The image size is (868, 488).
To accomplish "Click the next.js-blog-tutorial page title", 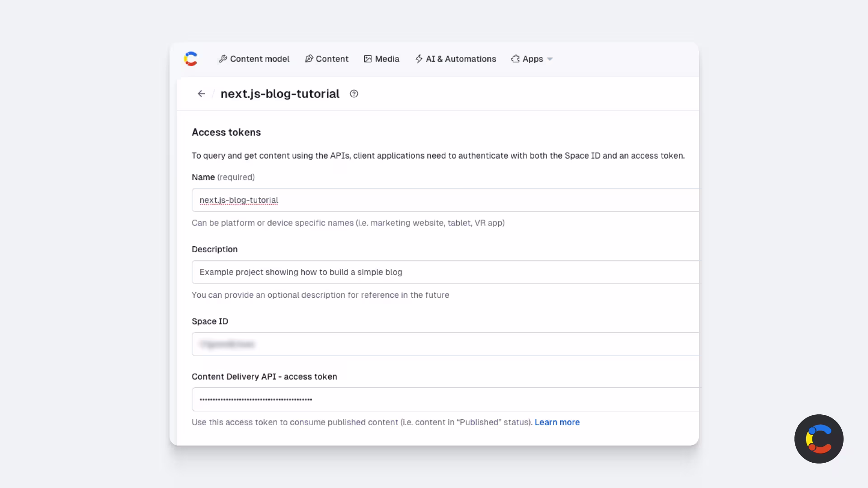I will pyautogui.click(x=280, y=94).
